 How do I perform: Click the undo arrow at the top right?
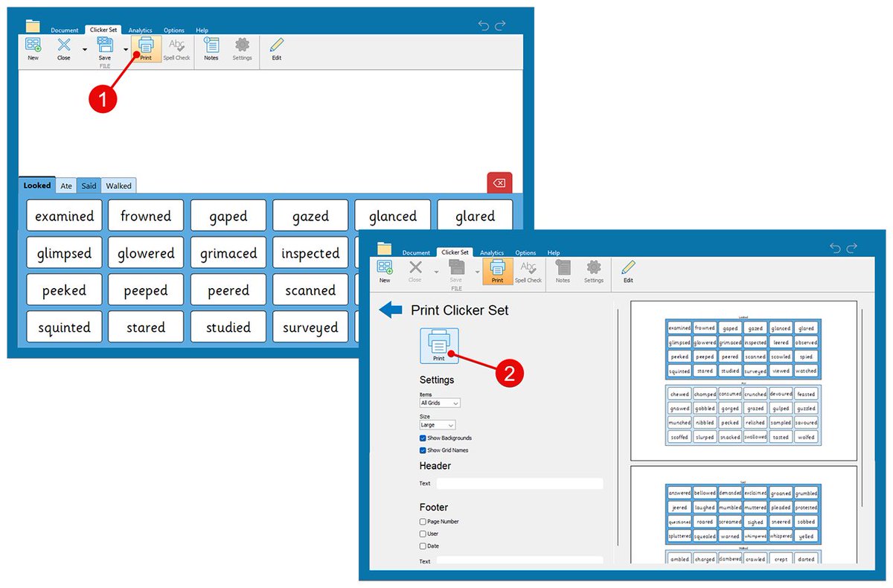(482, 24)
